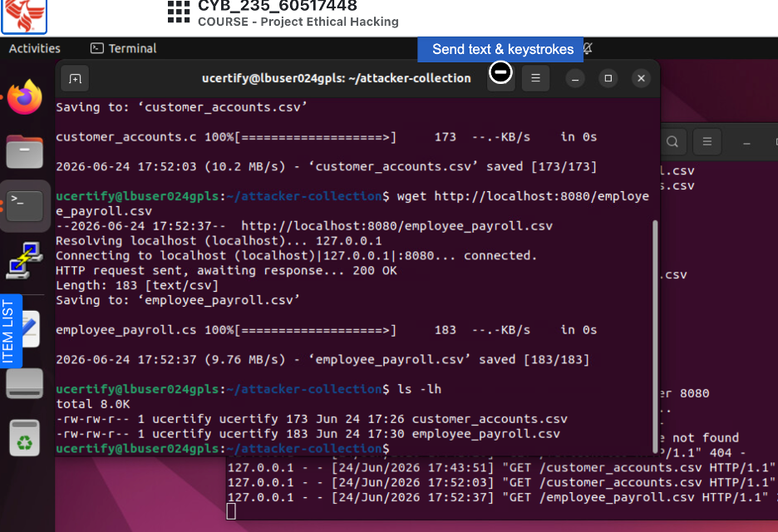778x532 pixels.
Task: Open the Terminal app menu
Action: (x=124, y=48)
